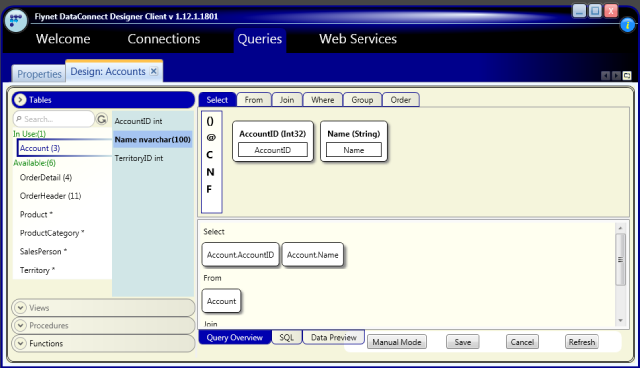Open the Connections menu
The width and height of the screenshot is (640, 368).
click(164, 39)
